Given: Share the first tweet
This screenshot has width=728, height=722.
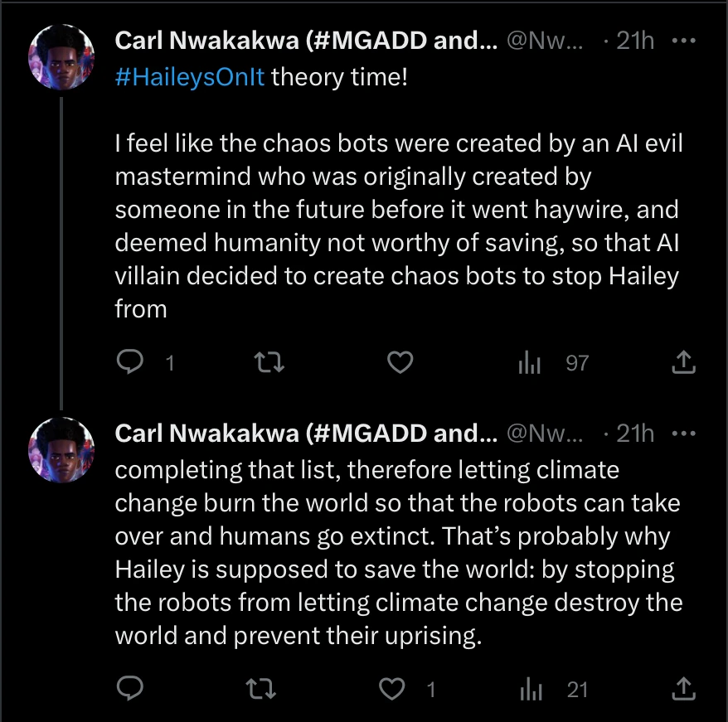Looking at the screenshot, I should (x=682, y=362).
